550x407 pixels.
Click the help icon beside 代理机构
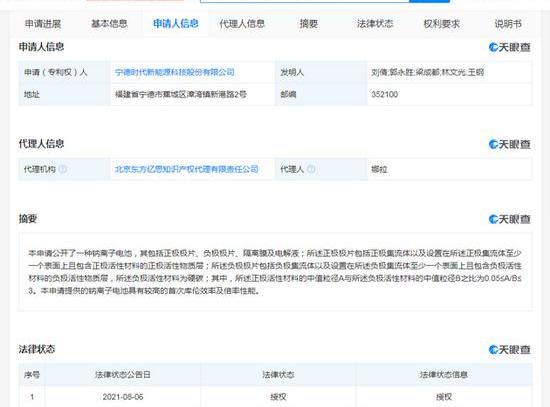(63, 169)
